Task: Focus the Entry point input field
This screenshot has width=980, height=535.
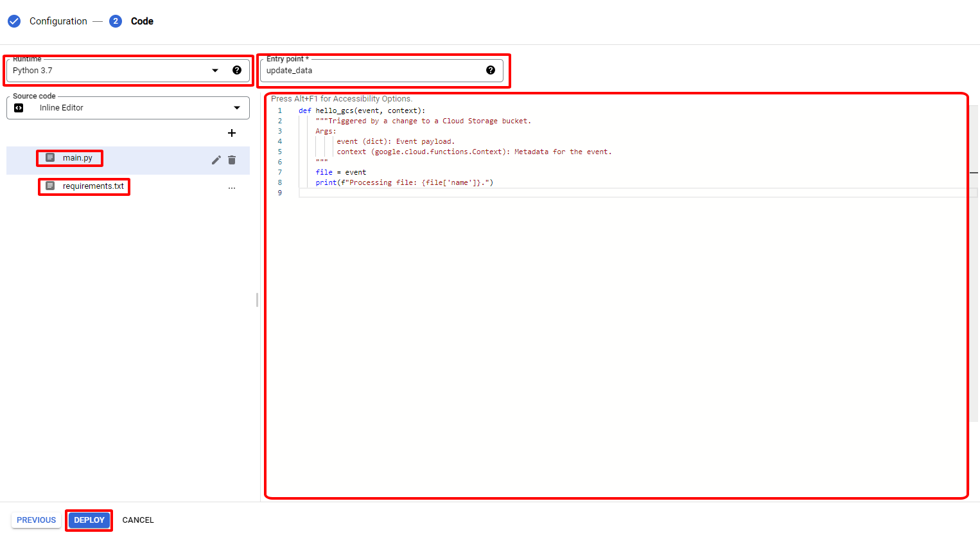Action: (x=381, y=71)
